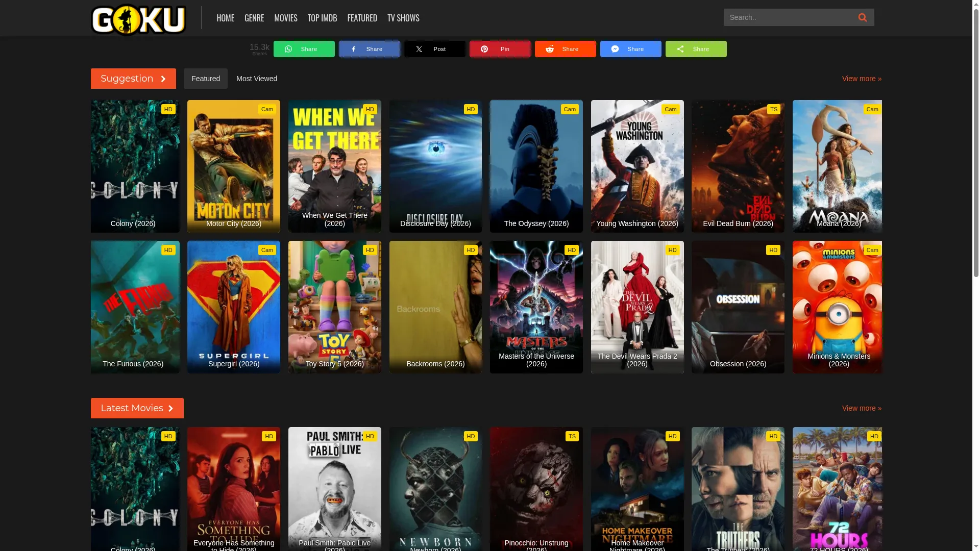Screen dimensions: 980x551
Task: Share through Facebook Messenger
Action: coord(631,49)
